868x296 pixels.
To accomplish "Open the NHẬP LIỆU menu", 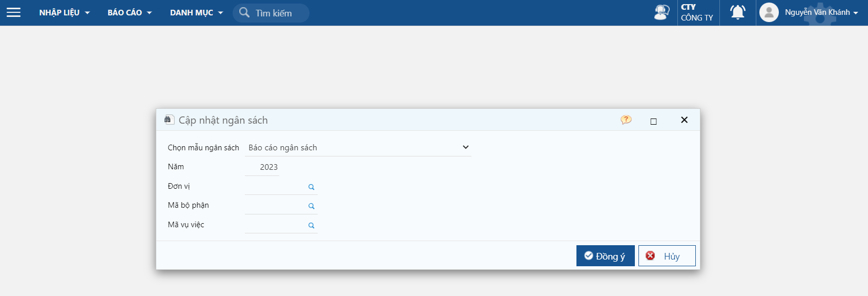I will tap(64, 13).
